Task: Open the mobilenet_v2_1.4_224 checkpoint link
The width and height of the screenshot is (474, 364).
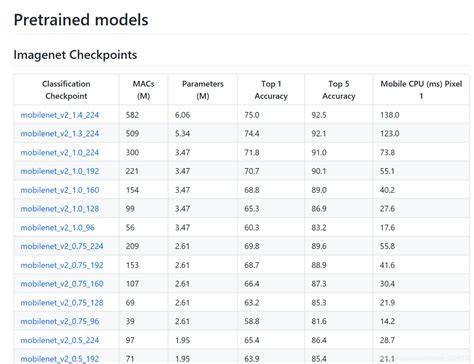Action: tap(60, 115)
